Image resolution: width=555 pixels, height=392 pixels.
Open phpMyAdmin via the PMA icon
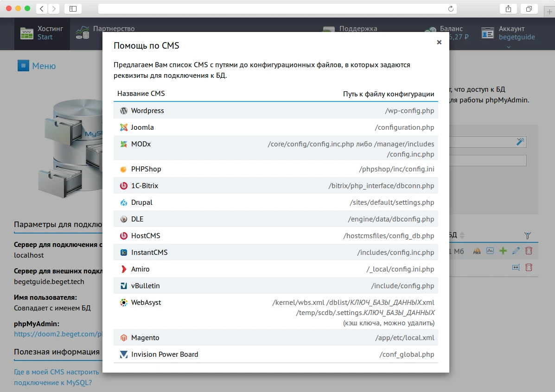pyautogui.click(x=477, y=251)
